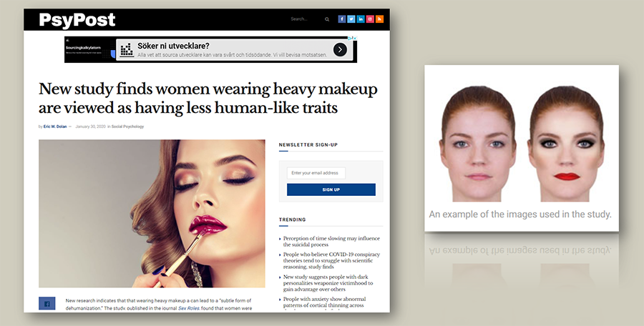Click the face with heavy makeup image
This screenshot has height=326, width=644.
click(567, 144)
